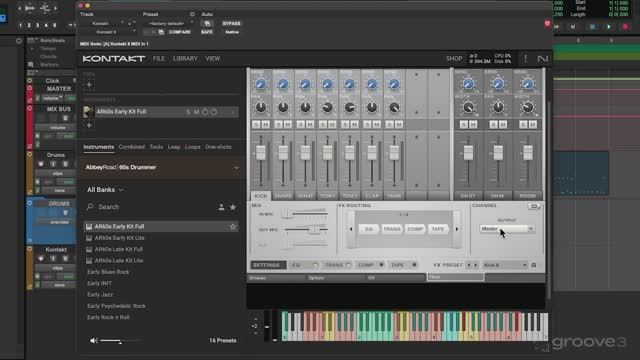Open the LIBRARY menu in Kontakt
Image resolution: width=640 pixels, height=360 pixels.
(185, 59)
